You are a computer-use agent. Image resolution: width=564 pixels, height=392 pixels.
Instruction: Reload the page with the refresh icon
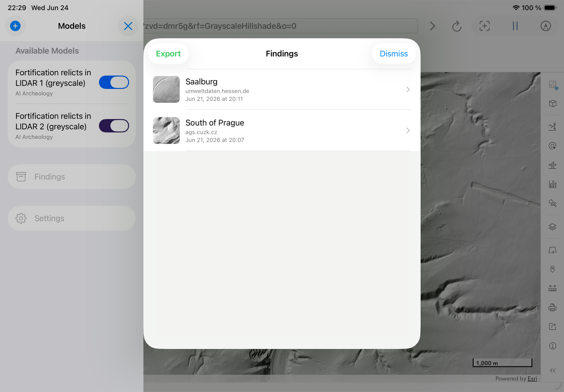457,26
